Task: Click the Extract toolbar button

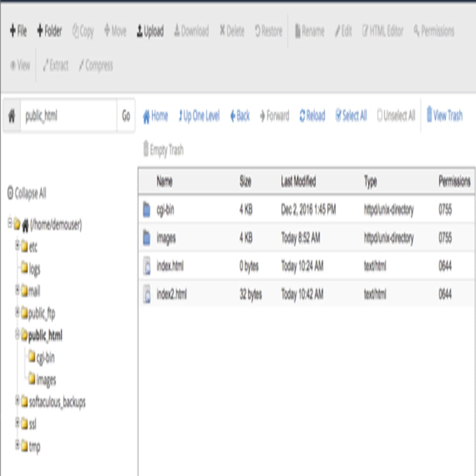Action: coord(56,65)
